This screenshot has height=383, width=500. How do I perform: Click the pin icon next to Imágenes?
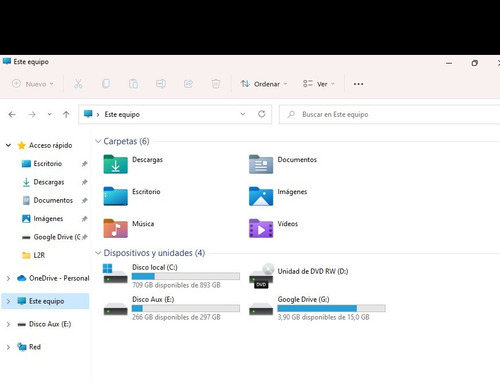coord(84,219)
